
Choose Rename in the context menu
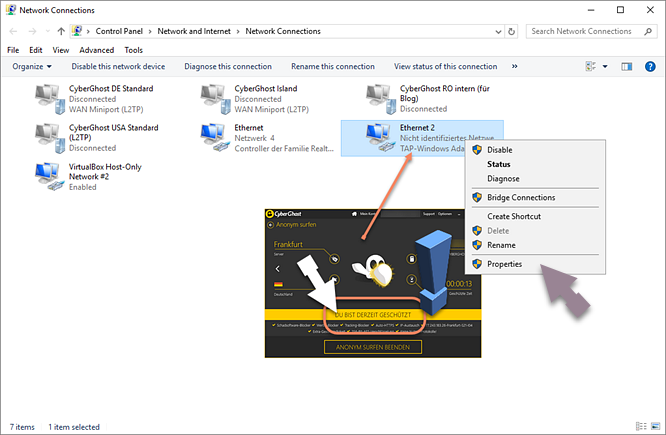click(x=535, y=245)
